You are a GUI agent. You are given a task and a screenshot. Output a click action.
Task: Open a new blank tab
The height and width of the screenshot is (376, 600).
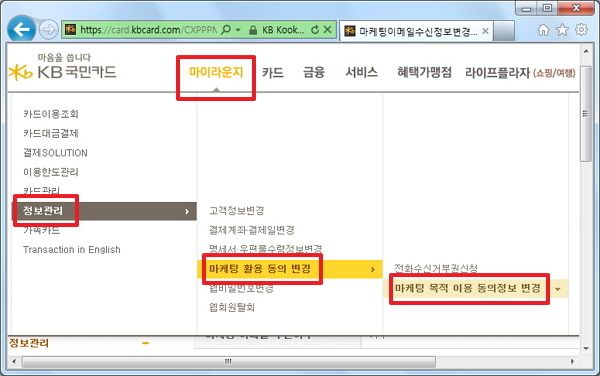pyautogui.click(x=504, y=31)
